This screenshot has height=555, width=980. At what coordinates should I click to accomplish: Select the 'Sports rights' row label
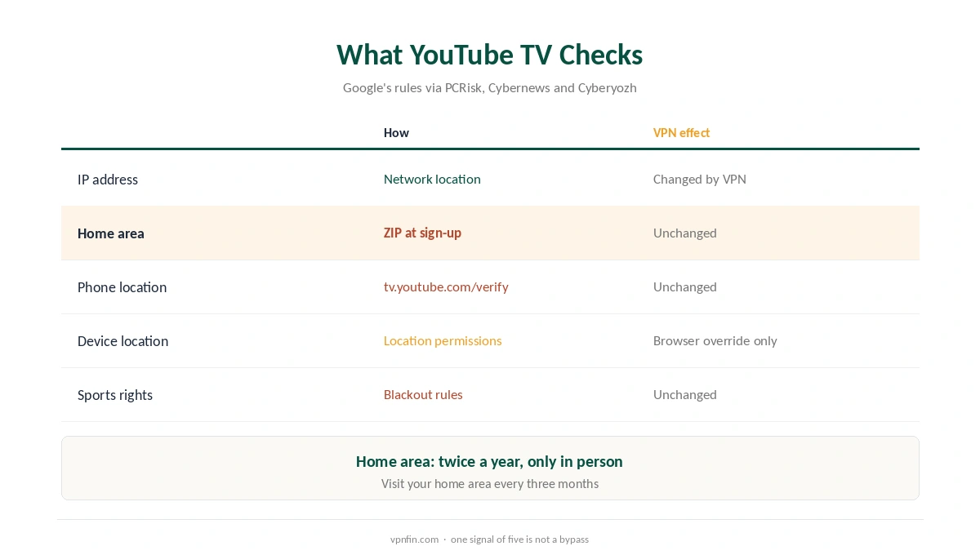tap(115, 395)
